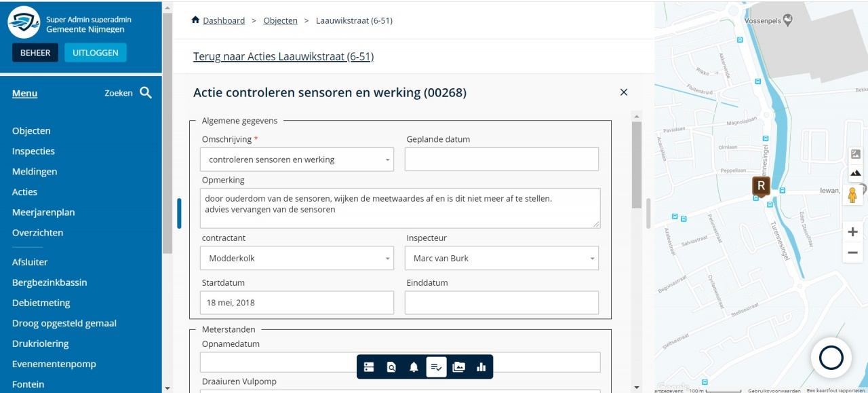Open Meldingen in the sidebar menu
The height and width of the screenshot is (393, 868).
35,172
